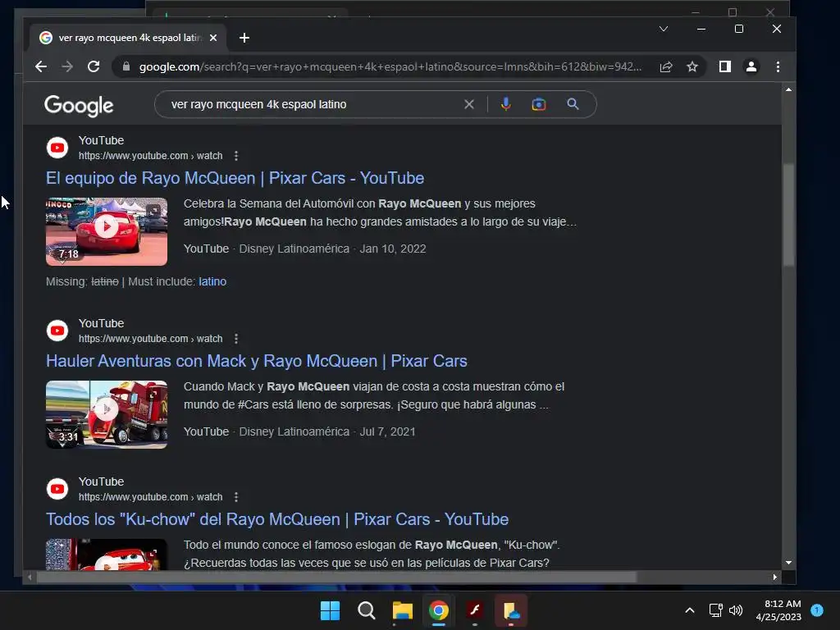Screen dimensions: 840x630
Task: Share this page from the address bar
Action: point(666,67)
